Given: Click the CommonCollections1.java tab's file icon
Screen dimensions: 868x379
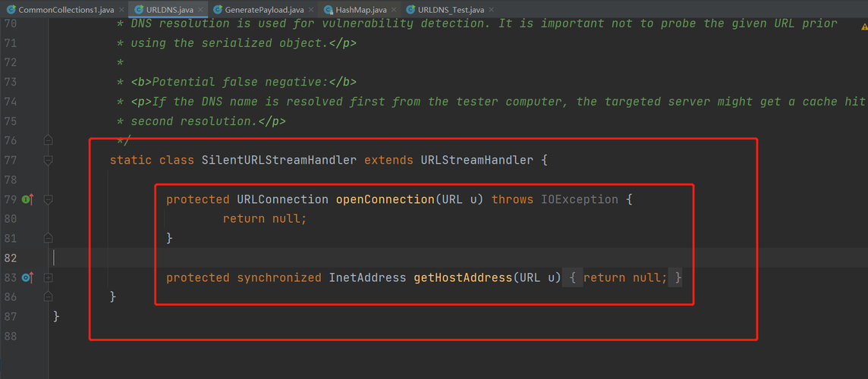Looking at the screenshot, I should [x=11, y=10].
